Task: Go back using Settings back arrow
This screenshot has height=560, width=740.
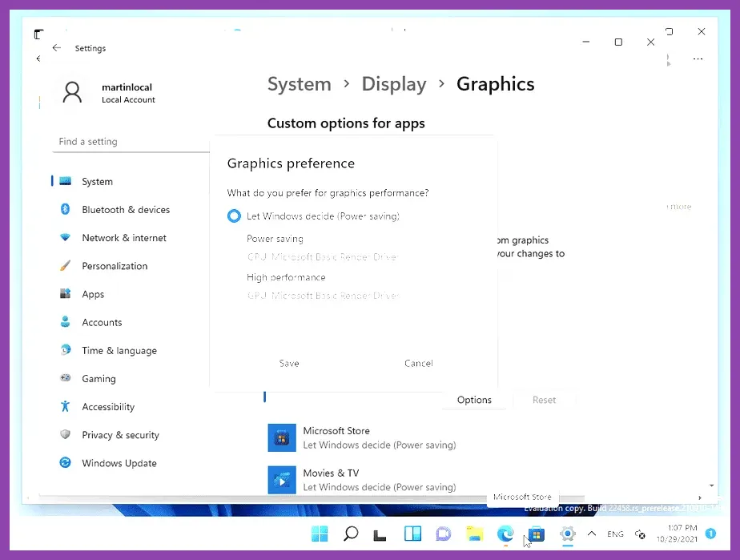Action: click(x=57, y=48)
